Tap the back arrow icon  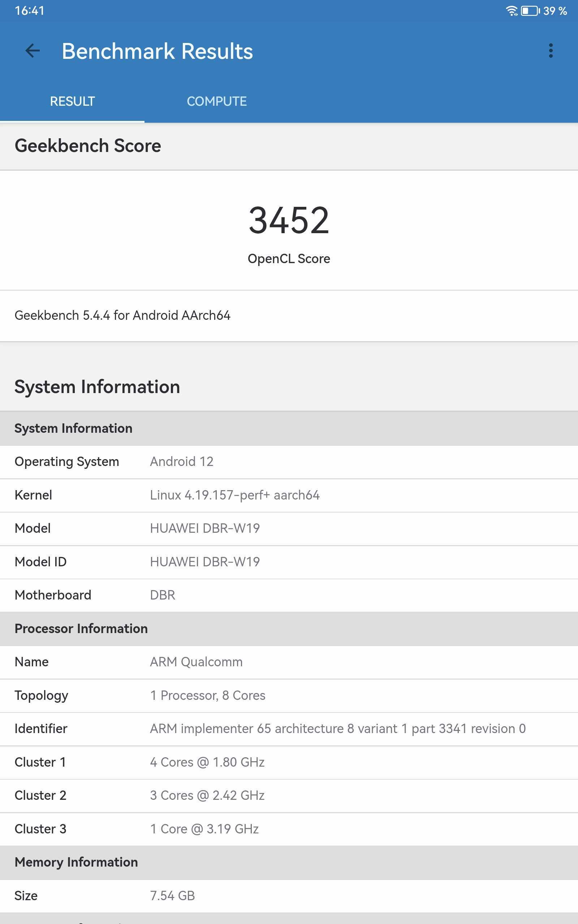[33, 51]
